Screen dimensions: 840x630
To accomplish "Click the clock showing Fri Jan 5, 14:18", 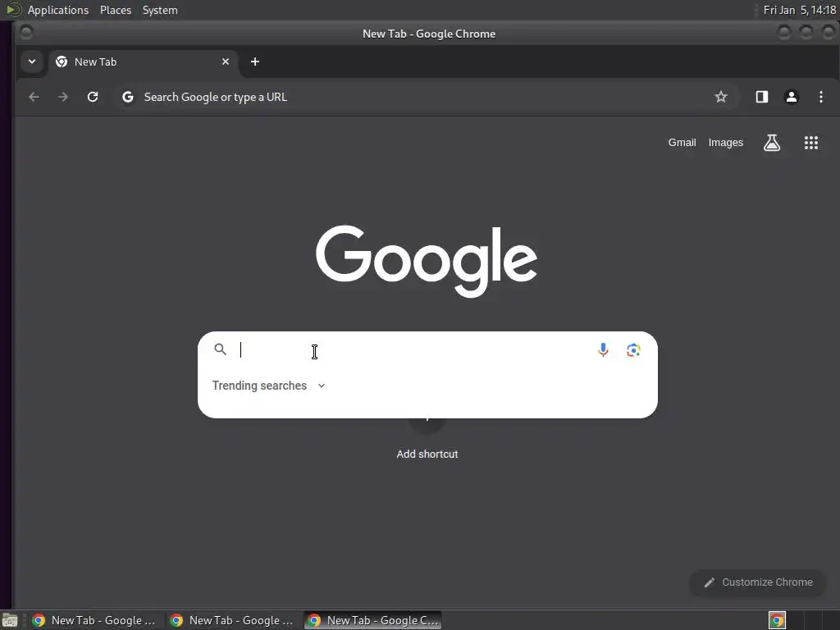I will click(x=799, y=10).
